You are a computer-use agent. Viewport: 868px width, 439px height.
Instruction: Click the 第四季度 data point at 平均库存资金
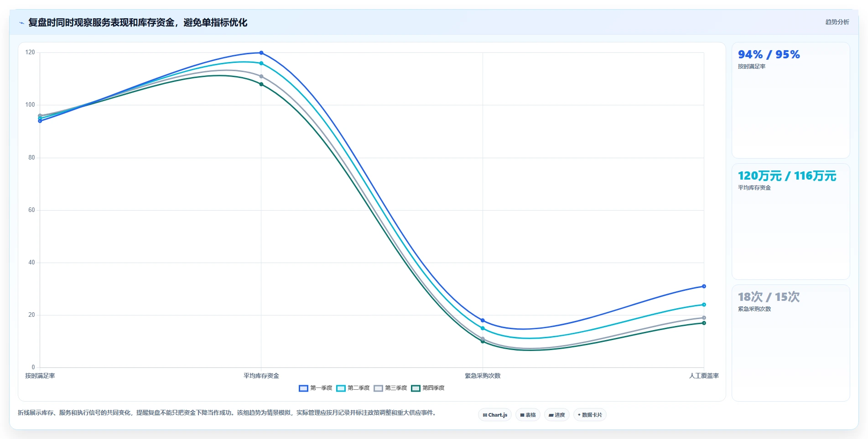click(x=261, y=84)
